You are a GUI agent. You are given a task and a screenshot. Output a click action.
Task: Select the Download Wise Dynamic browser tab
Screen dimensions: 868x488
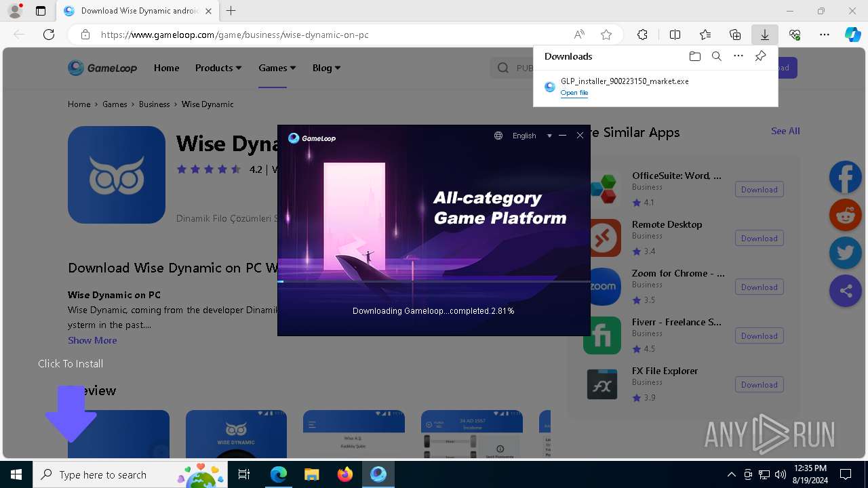pos(138,11)
